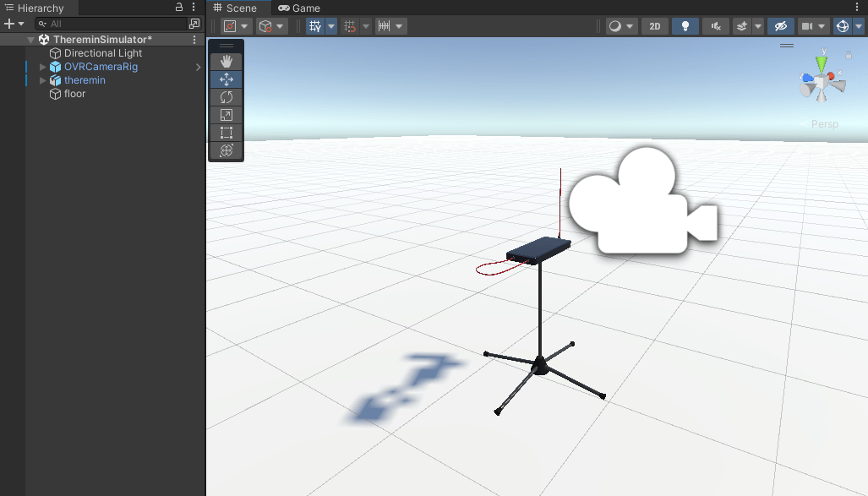This screenshot has width=868, height=496.
Task: Click the camera gizmo in scene
Action: tap(642, 202)
